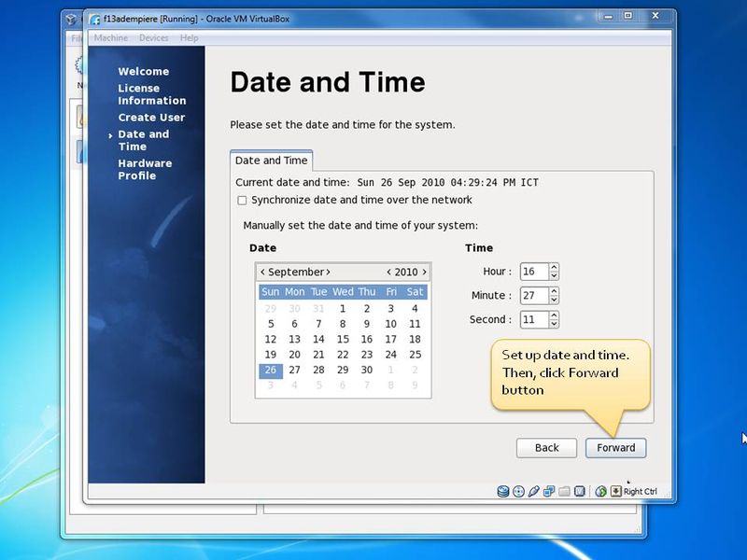Click the Hour input field

534,272
